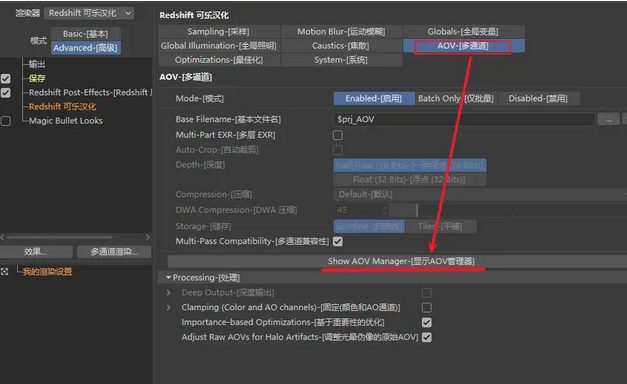The height and width of the screenshot is (384, 627).
Task: Click the DWA Compression value field 45
Action: click(357, 210)
